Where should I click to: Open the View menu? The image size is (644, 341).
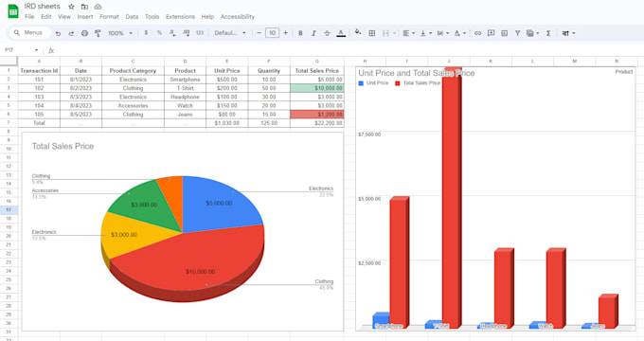(x=64, y=17)
